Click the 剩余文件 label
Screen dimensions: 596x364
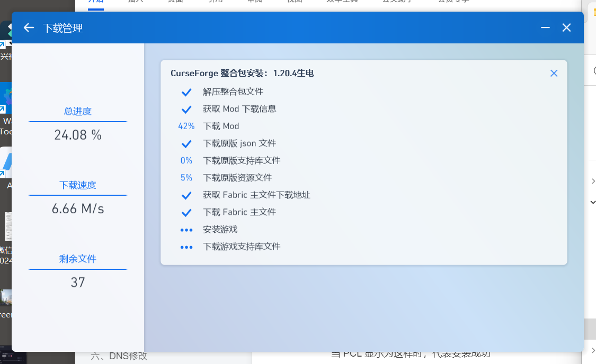pyautogui.click(x=78, y=259)
